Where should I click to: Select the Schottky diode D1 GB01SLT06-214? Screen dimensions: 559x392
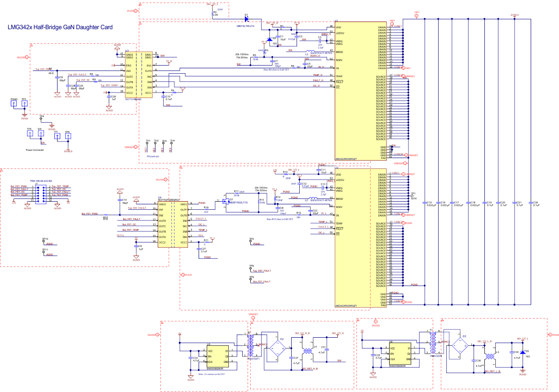point(245,19)
